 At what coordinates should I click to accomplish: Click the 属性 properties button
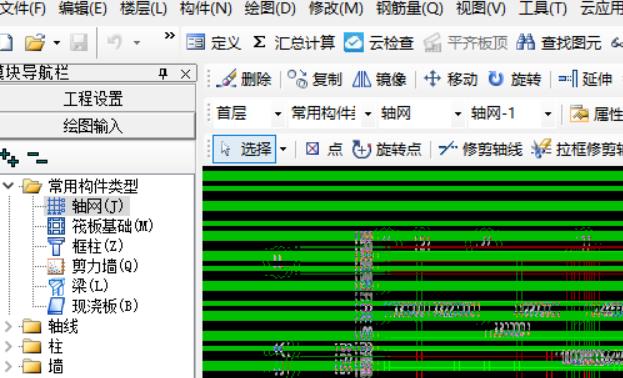tap(596, 114)
